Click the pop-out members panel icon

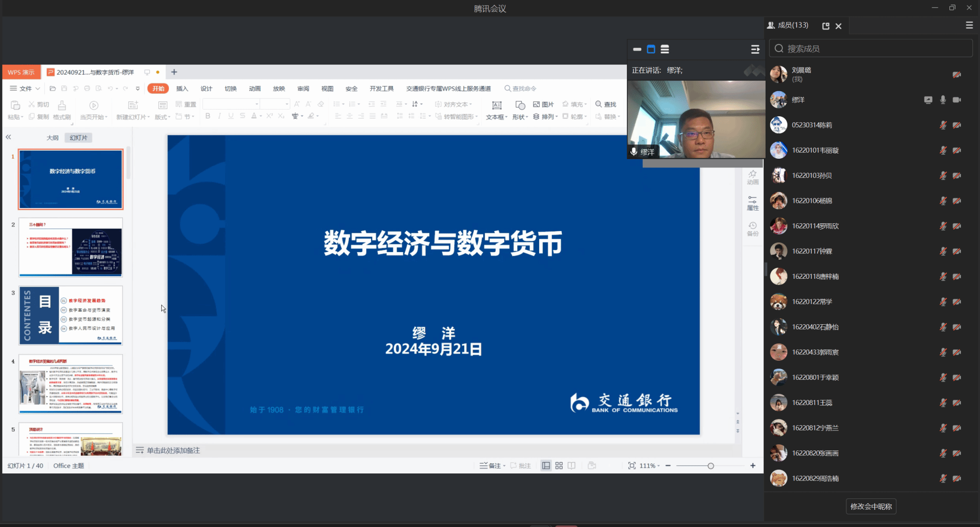coord(825,26)
